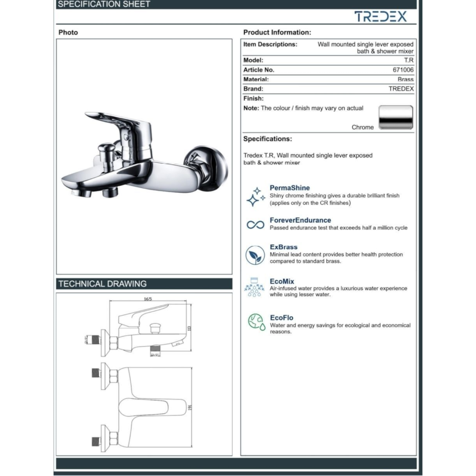The height and width of the screenshot is (476, 476).
Task: Select the EcoFlo globe water drop icon
Action: (256, 322)
